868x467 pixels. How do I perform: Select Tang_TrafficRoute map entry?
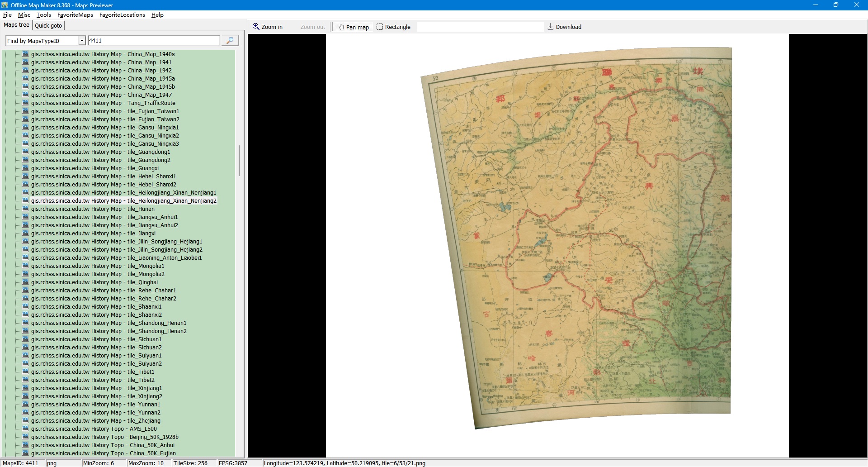pos(103,103)
